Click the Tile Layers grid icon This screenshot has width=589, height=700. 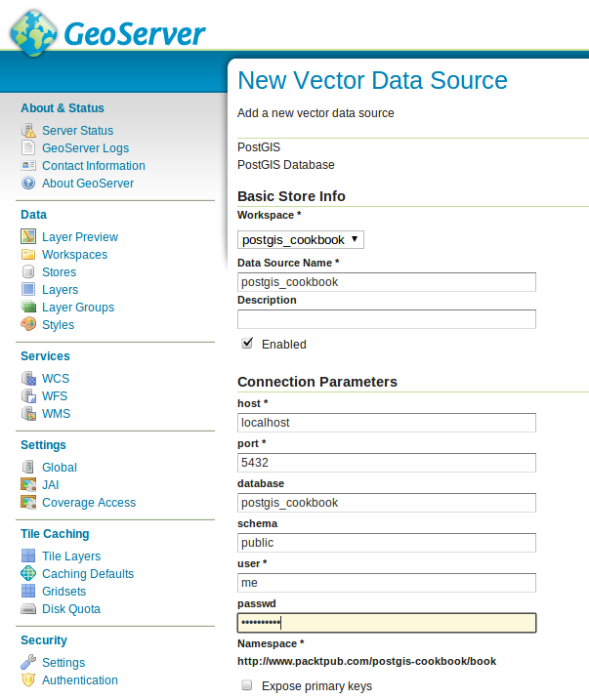pos(28,556)
